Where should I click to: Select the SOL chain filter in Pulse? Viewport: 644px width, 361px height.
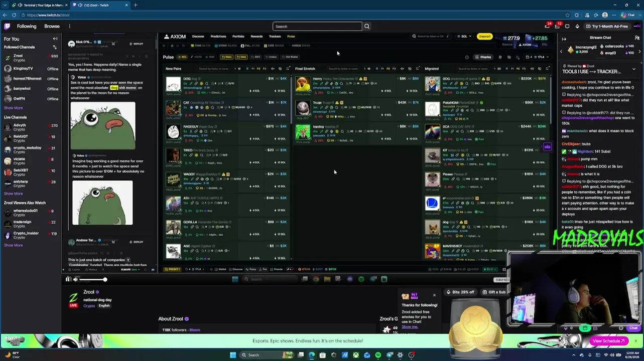[x=183, y=57]
